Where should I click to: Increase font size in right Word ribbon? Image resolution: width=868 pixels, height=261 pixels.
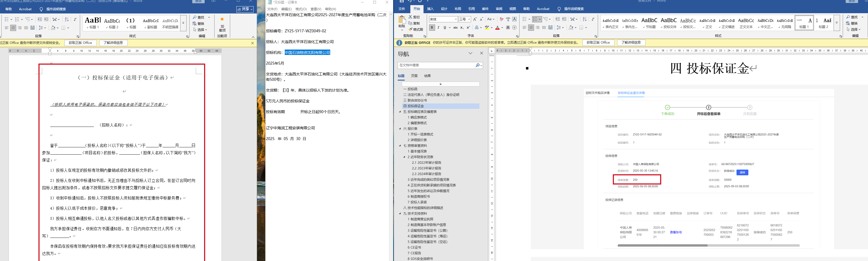tap(475, 19)
